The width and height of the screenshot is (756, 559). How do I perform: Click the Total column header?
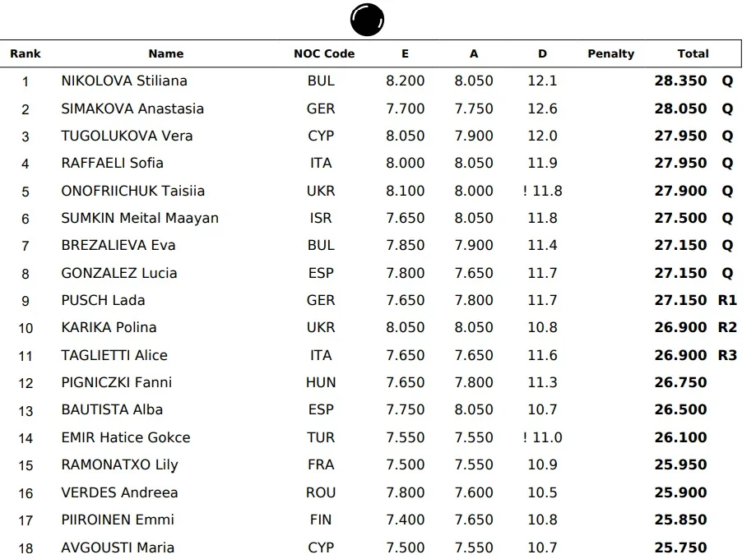click(693, 53)
